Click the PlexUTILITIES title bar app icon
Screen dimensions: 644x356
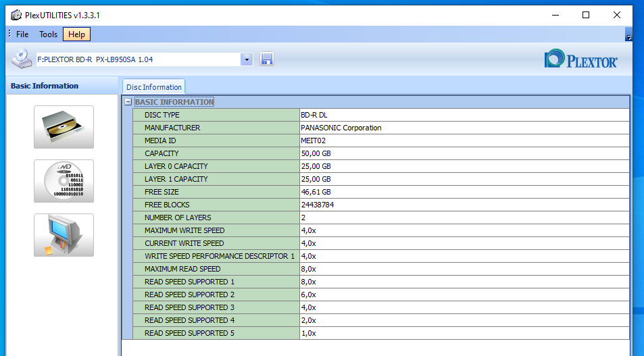(16, 15)
